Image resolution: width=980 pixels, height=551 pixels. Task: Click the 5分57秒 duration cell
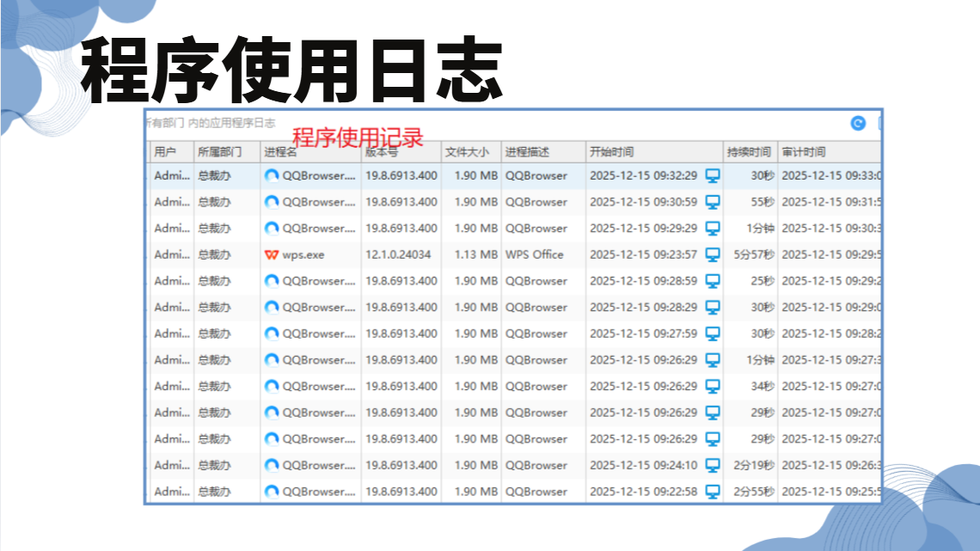click(x=754, y=255)
